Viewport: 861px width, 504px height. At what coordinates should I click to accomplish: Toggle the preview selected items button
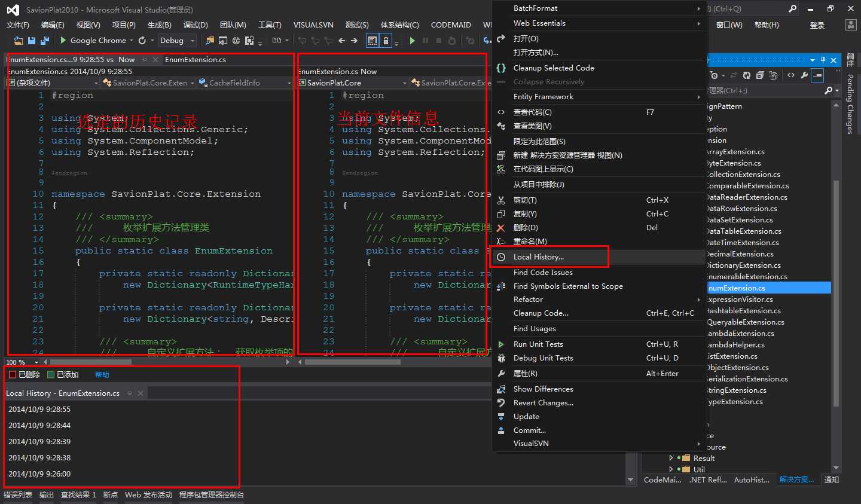(817, 75)
